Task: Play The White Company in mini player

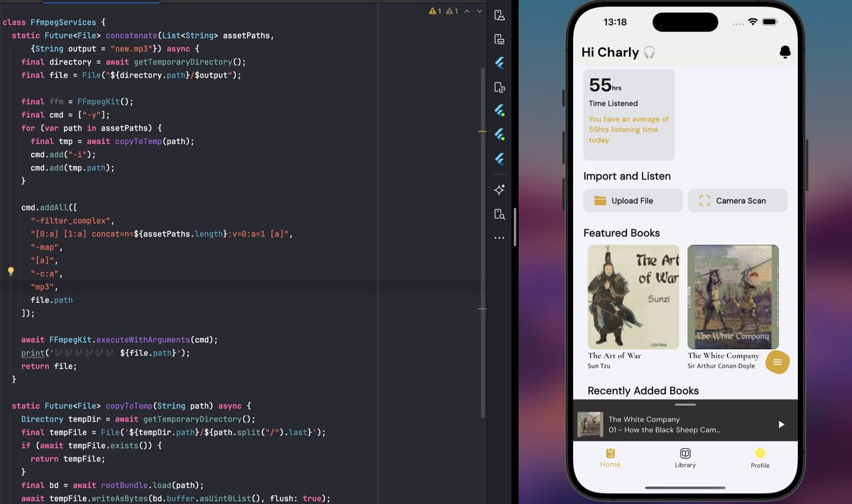Action: pyautogui.click(x=781, y=424)
